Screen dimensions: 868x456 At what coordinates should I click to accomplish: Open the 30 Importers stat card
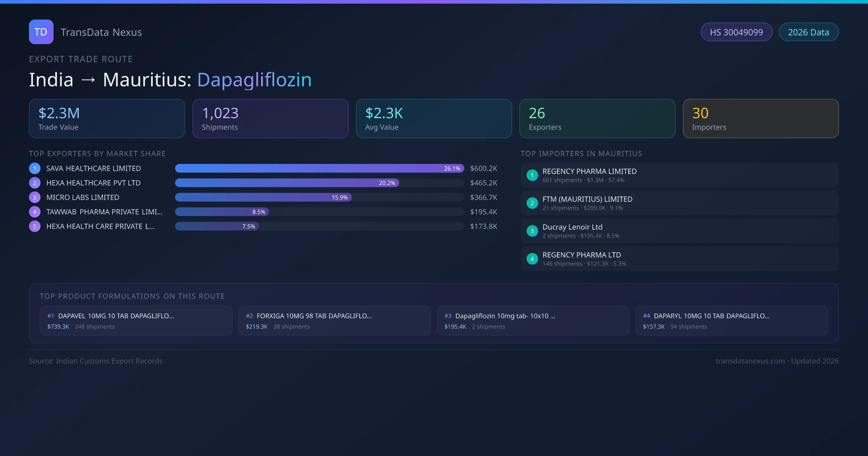click(x=761, y=119)
